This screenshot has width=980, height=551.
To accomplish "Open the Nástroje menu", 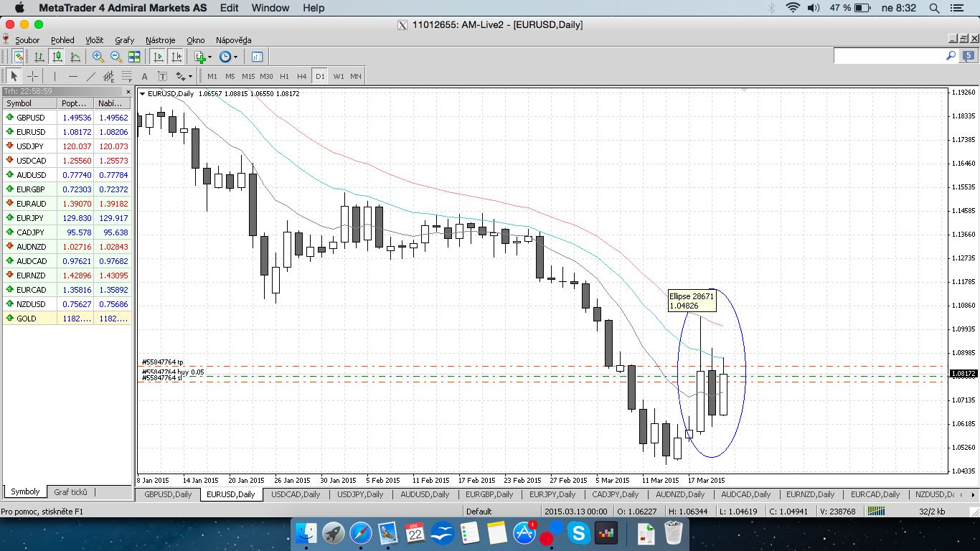I will coord(161,40).
